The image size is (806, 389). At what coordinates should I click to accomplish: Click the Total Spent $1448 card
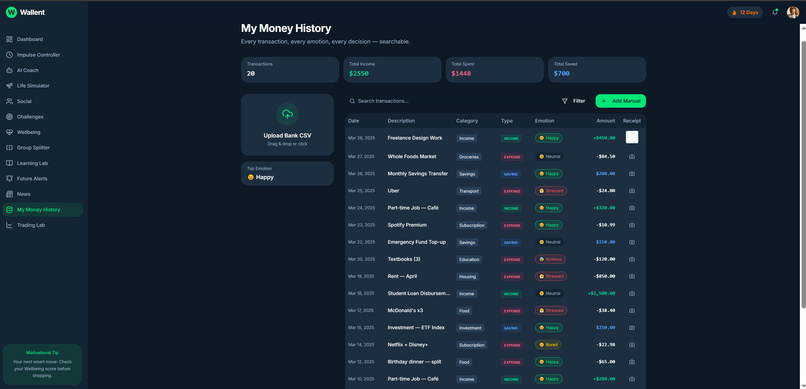494,69
